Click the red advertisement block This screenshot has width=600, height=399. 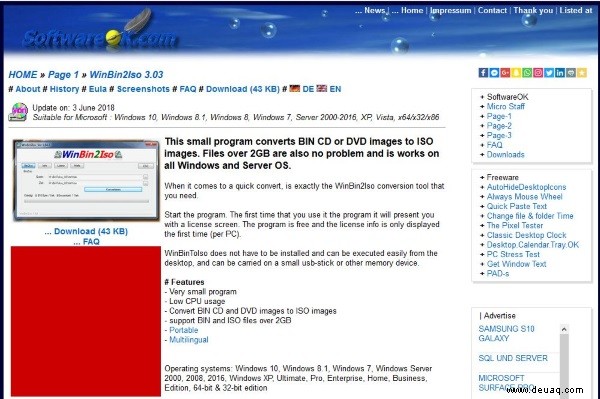[x=86, y=321]
